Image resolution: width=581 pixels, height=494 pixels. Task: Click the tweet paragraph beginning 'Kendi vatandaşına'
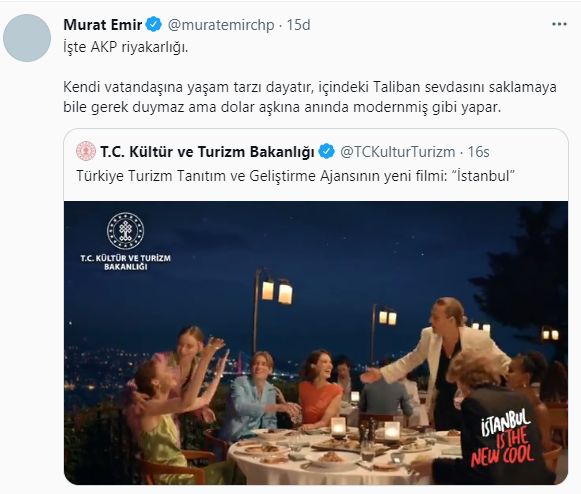click(x=310, y=97)
